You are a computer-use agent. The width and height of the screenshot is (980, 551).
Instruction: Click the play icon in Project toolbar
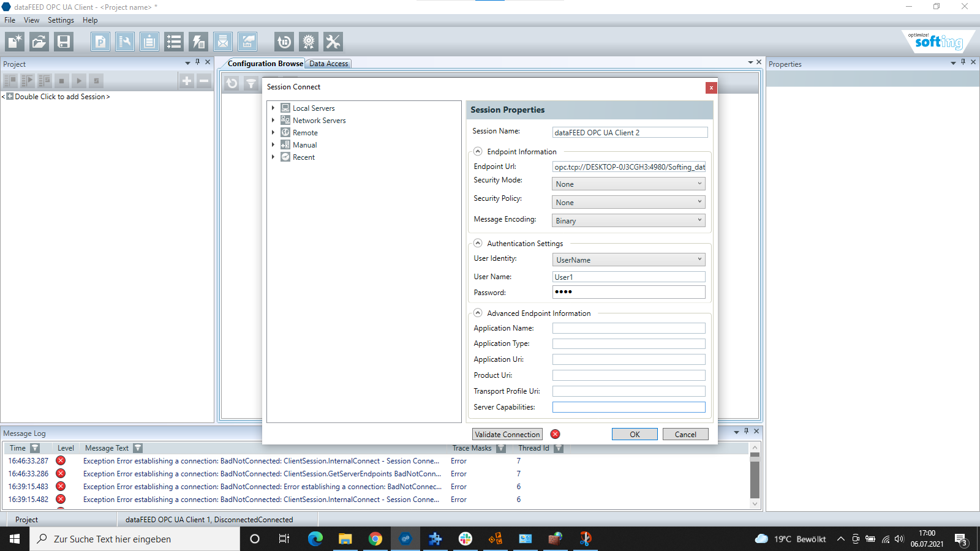pyautogui.click(x=78, y=81)
